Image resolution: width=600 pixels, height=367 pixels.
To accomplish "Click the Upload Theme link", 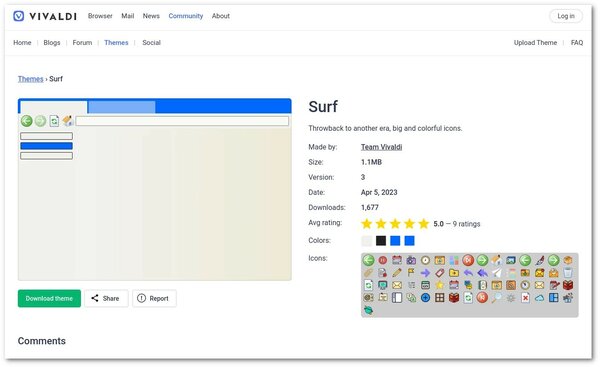I will [x=535, y=42].
